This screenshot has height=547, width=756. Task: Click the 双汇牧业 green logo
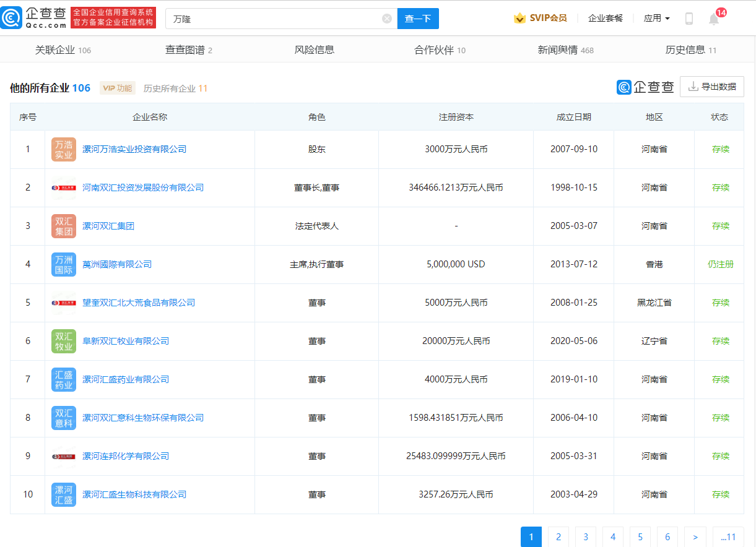[x=63, y=341]
